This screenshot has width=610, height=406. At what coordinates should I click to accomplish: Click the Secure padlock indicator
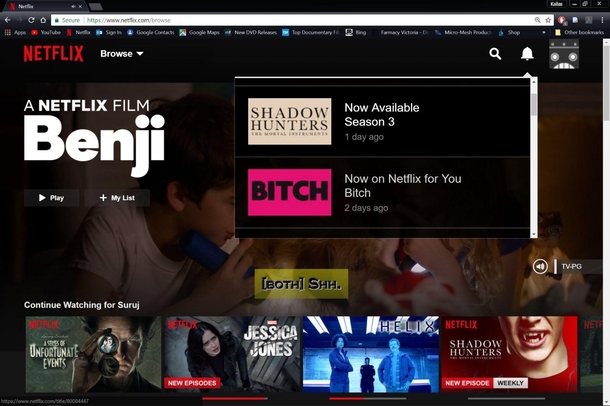pos(67,20)
